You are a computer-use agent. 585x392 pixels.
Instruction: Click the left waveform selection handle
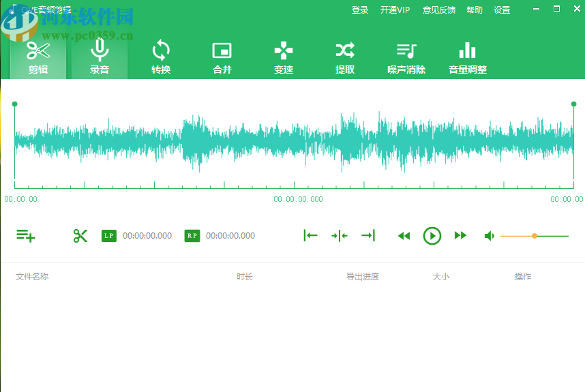tap(14, 104)
